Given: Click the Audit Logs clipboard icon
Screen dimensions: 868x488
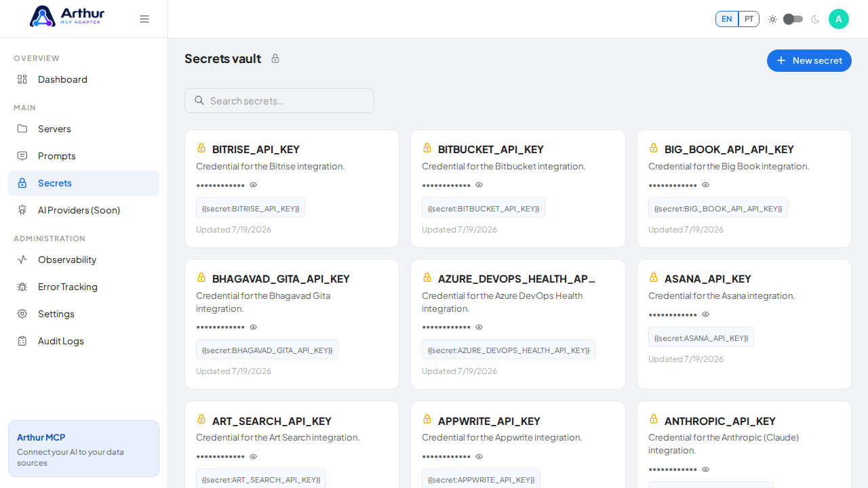Looking at the screenshot, I should click(x=22, y=341).
